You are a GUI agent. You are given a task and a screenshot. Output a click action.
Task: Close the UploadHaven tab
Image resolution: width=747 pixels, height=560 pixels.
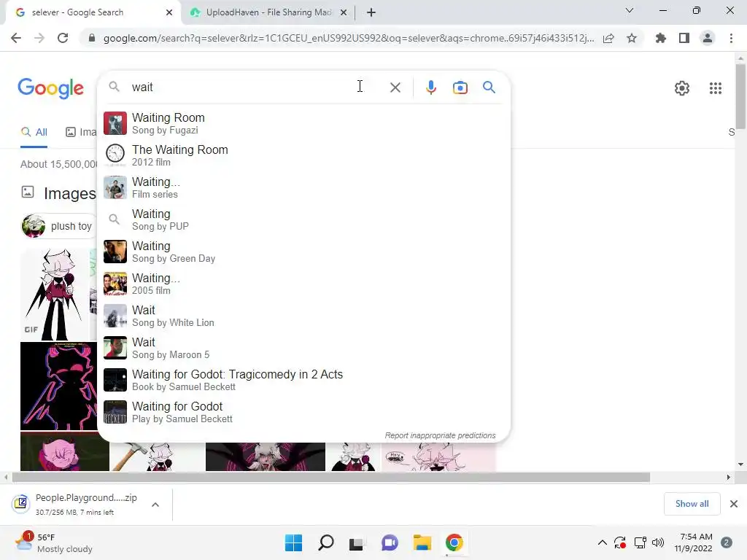344,12
